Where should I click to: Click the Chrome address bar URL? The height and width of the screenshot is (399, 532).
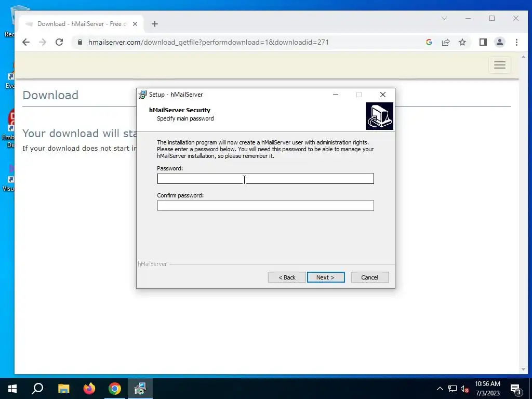click(x=208, y=43)
